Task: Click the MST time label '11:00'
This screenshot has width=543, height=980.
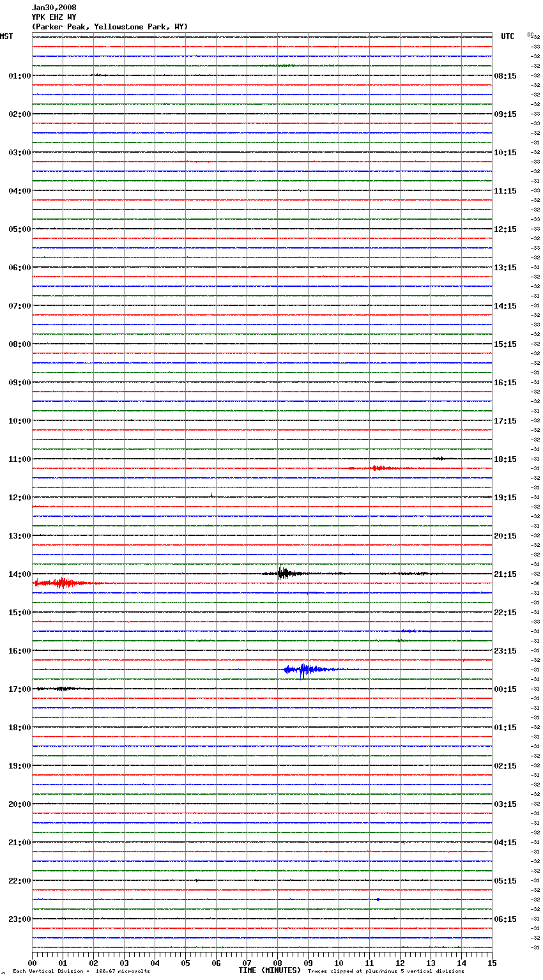Action: point(19,459)
